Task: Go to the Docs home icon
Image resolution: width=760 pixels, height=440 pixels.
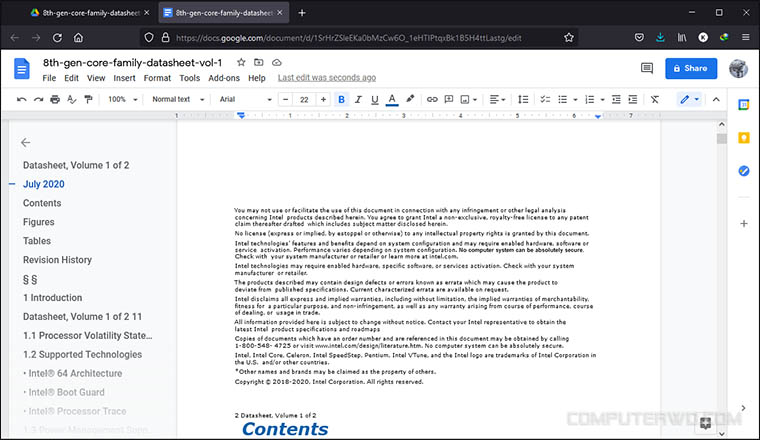Action: (21, 68)
